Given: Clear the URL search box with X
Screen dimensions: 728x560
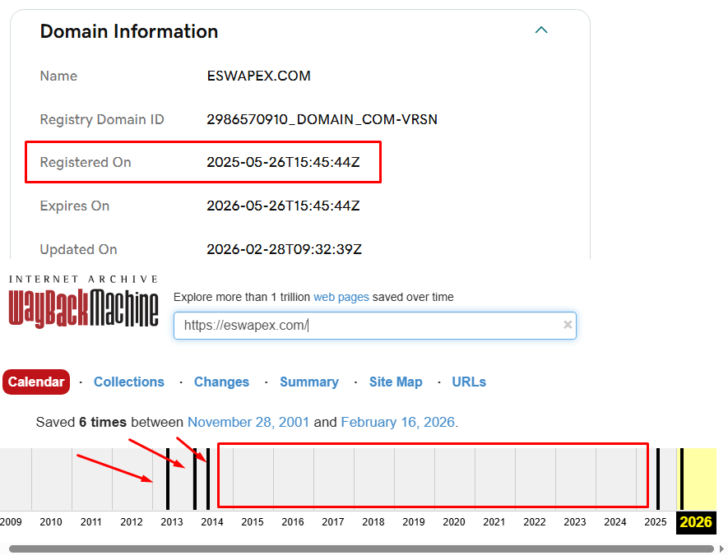Looking at the screenshot, I should 567,325.
